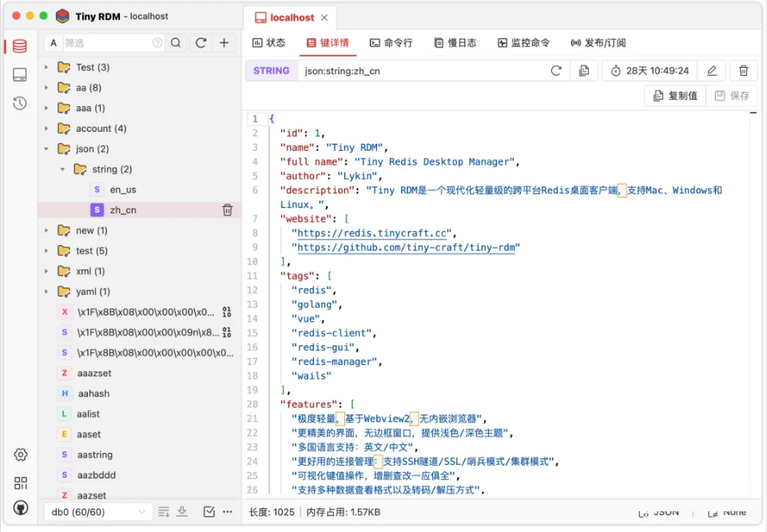Open the settings gear in sidebar

(21, 455)
